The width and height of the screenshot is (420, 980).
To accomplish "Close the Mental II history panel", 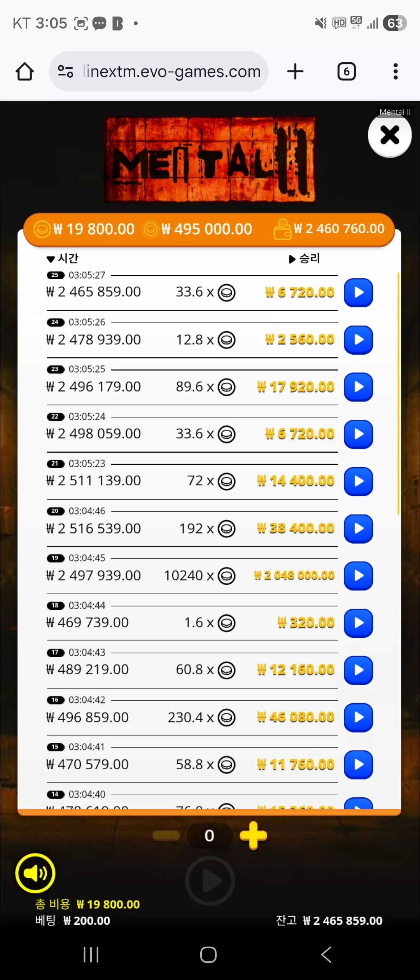I will click(x=390, y=135).
